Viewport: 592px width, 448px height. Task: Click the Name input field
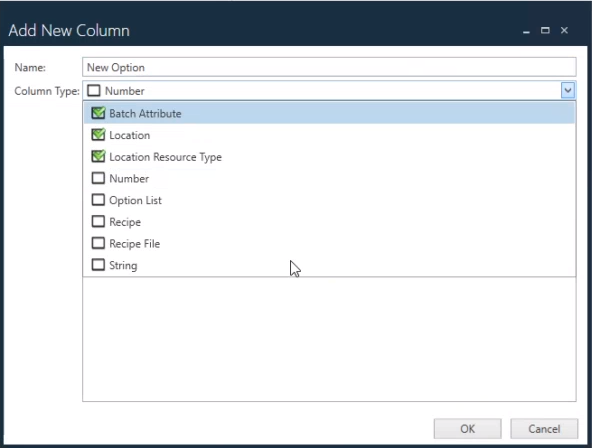click(x=329, y=67)
